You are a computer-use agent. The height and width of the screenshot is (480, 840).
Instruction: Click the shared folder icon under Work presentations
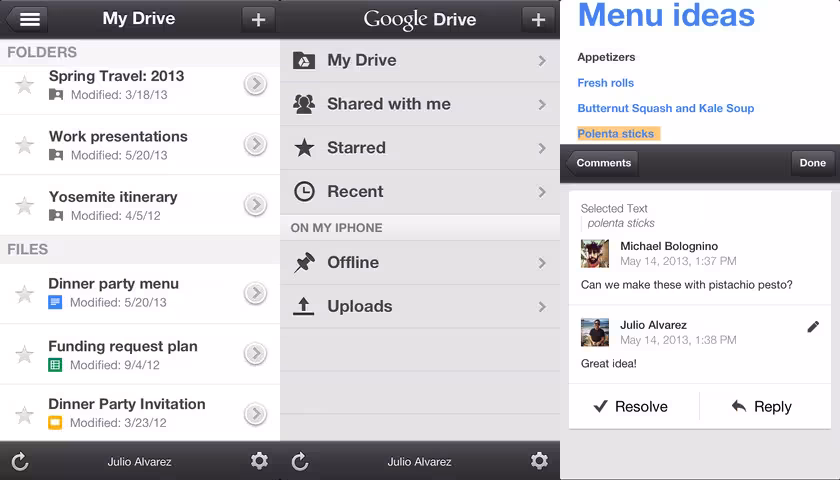click(56, 155)
